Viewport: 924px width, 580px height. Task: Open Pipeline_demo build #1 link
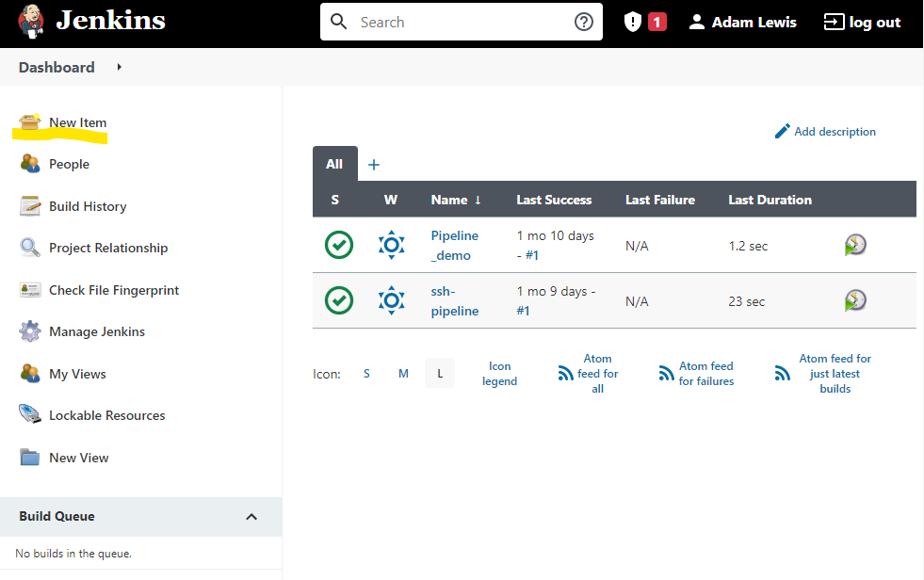[x=531, y=255]
